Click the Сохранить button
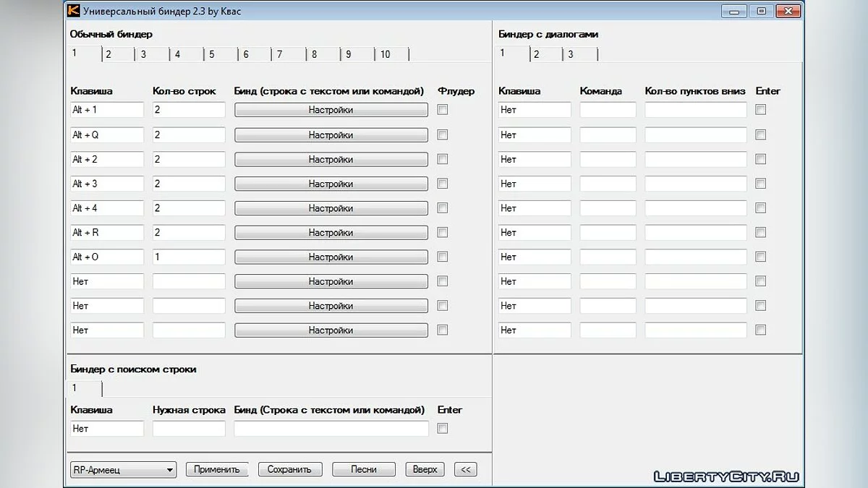Viewport: 868px width, 488px height. click(289, 469)
